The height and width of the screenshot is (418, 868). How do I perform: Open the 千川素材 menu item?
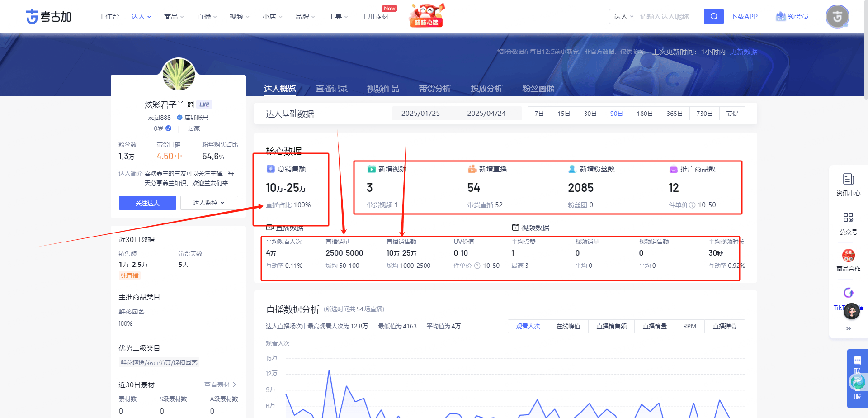click(x=376, y=16)
